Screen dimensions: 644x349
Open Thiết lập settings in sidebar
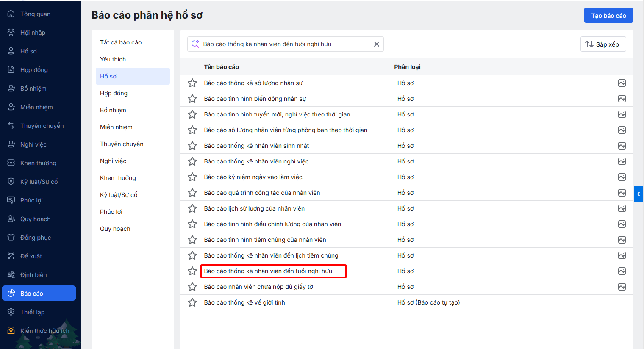[32, 312]
